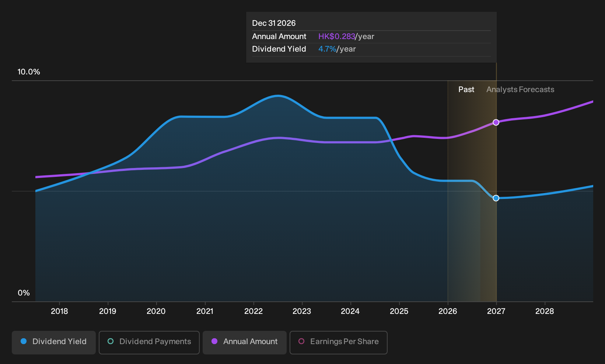Click the 2022 x-axis label

253,311
